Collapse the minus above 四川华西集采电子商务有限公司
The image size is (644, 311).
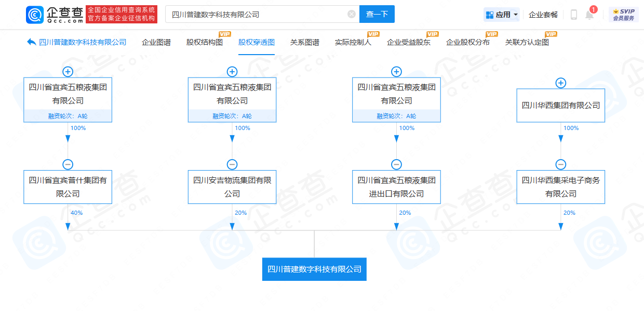pyautogui.click(x=561, y=164)
